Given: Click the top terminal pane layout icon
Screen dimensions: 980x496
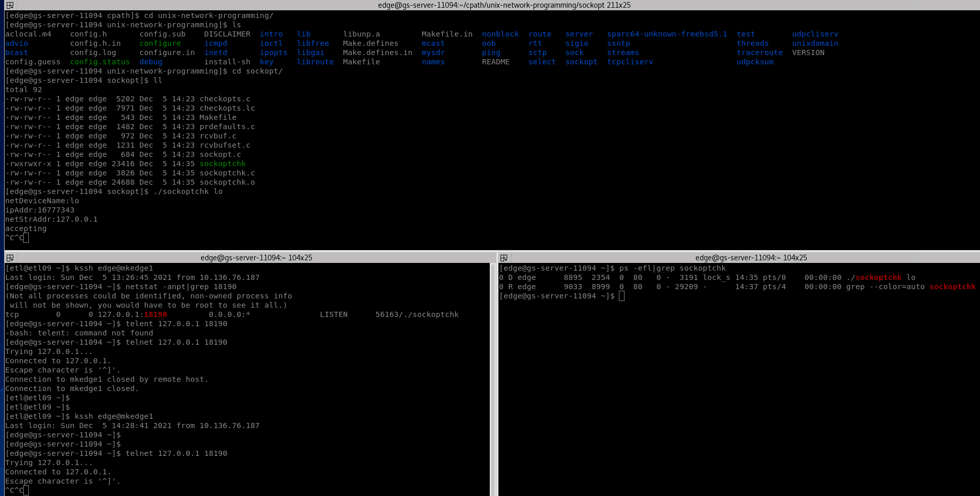Looking at the screenshot, I should pyautogui.click(x=10, y=5).
